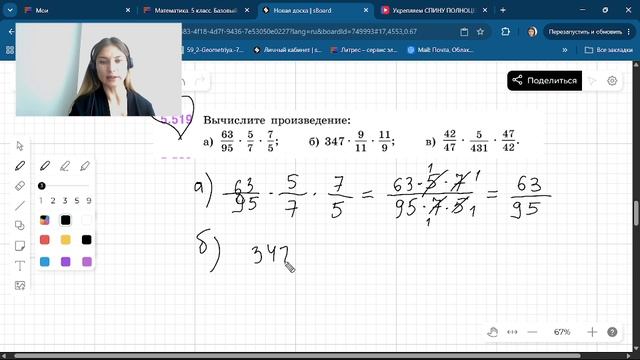Select the arrow pointer tool
The width and height of the screenshot is (640, 360).
[x=20, y=146]
